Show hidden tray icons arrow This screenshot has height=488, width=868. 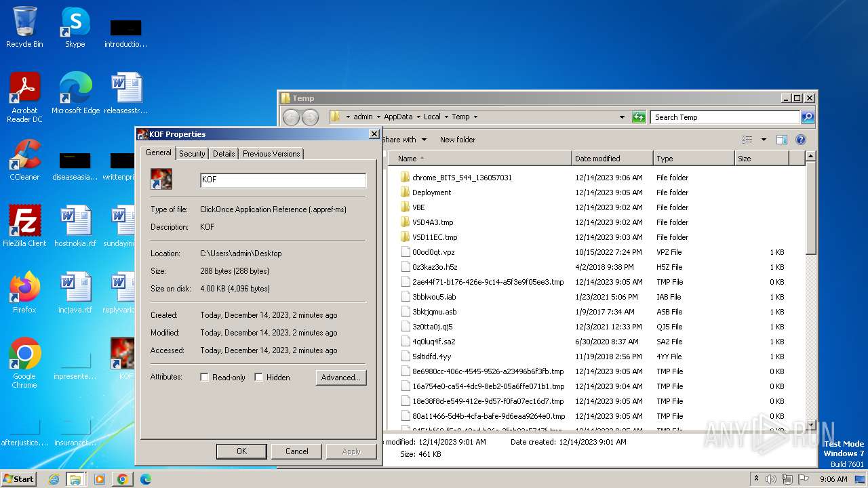click(x=756, y=479)
